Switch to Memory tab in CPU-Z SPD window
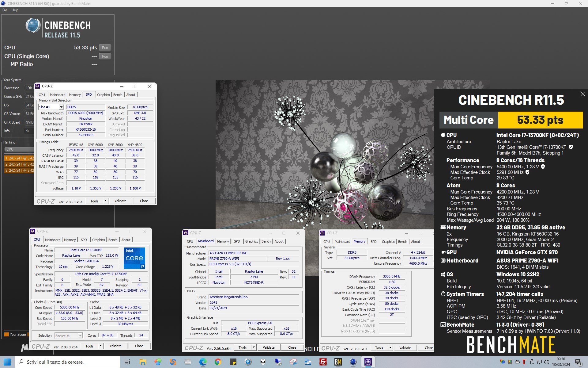Viewport: 588px width, 368px height. click(x=75, y=95)
